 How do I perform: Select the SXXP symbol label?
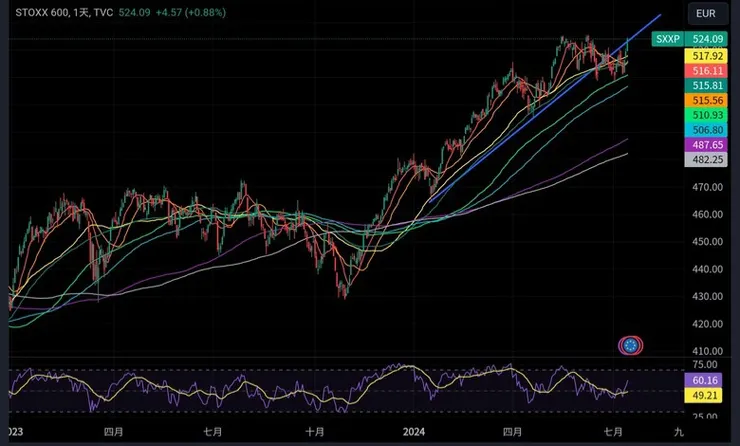(x=668, y=39)
